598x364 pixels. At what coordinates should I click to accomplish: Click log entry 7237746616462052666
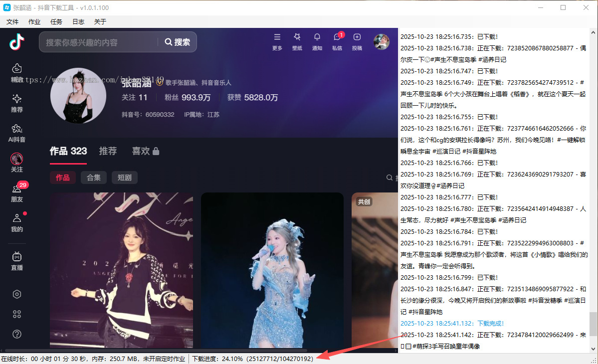tap(493, 140)
